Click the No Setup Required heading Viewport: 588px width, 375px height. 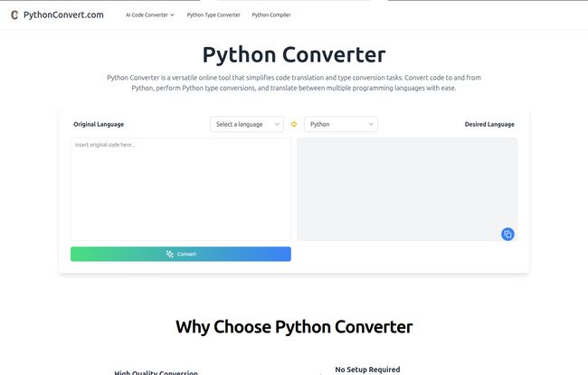[x=367, y=370]
